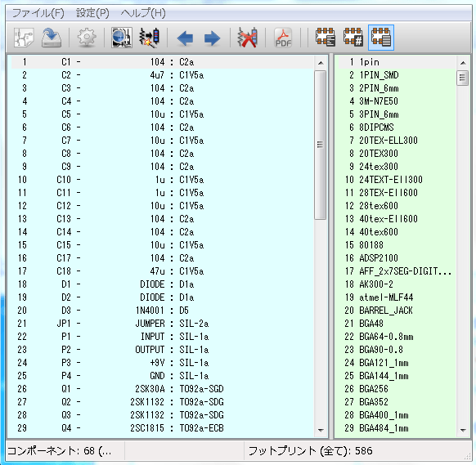Select component row Q1 2SK30A
The image size is (476, 465).
tap(162, 388)
